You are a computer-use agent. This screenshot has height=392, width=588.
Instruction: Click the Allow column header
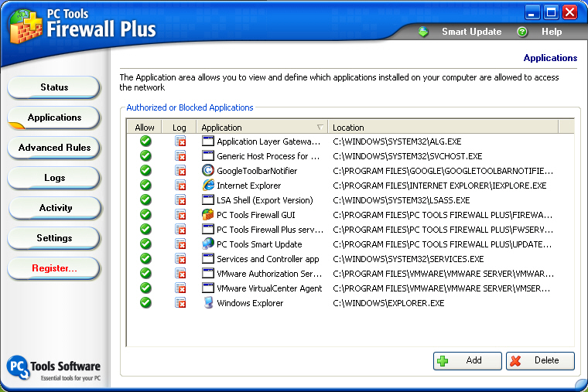145,128
